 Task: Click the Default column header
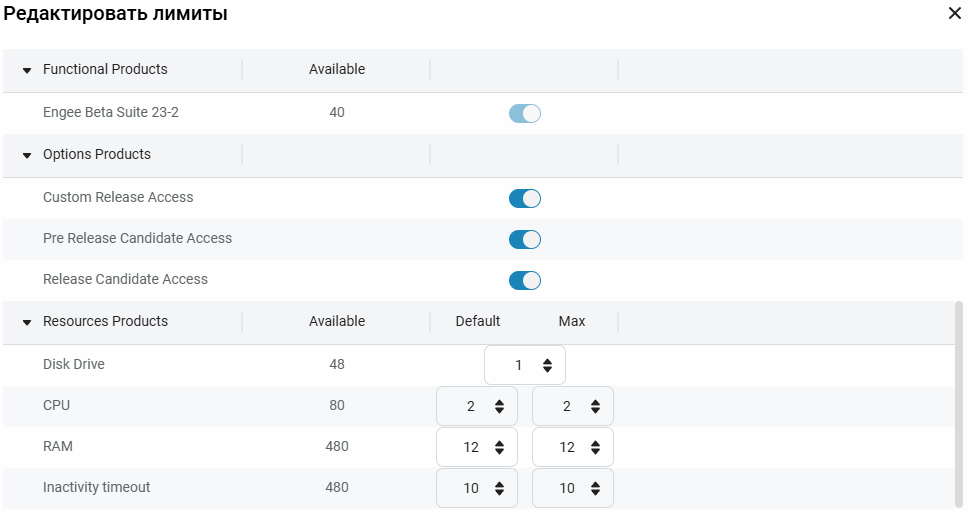(x=478, y=321)
